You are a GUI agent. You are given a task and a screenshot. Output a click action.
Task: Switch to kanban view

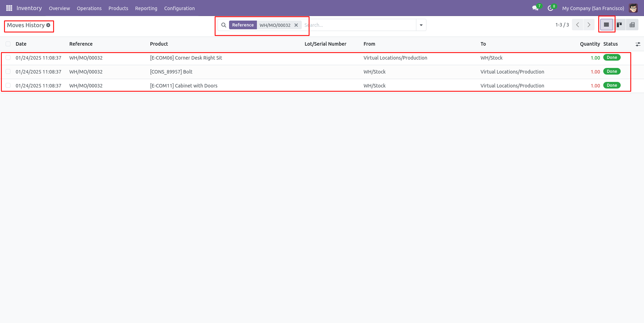[x=619, y=25]
